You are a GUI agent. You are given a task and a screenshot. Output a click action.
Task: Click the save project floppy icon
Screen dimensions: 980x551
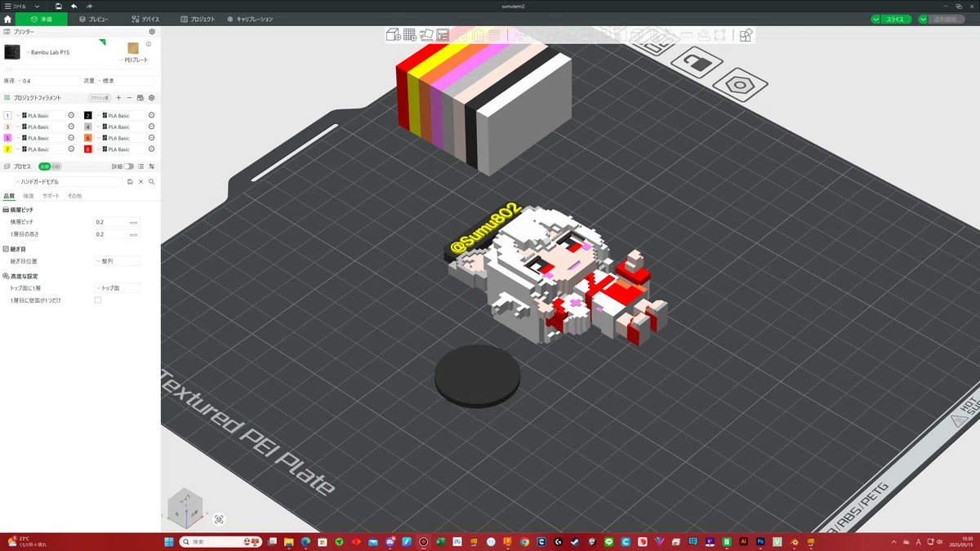pos(59,6)
